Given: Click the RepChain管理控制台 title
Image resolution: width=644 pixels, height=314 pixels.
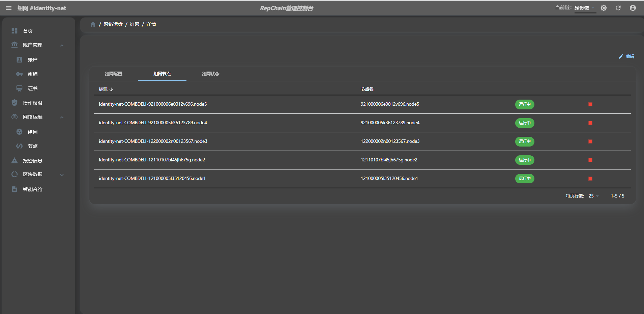Looking at the screenshot, I should [287, 8].
